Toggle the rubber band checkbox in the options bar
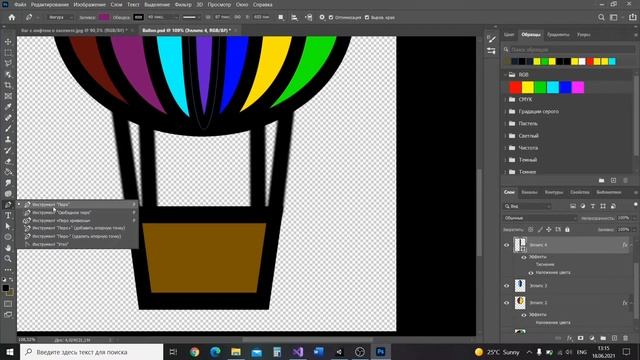 coord(367,18)
